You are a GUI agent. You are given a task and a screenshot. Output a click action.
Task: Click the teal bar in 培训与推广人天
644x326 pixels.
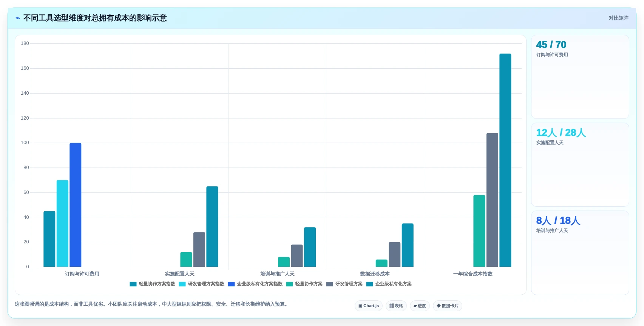click(310, 247)
